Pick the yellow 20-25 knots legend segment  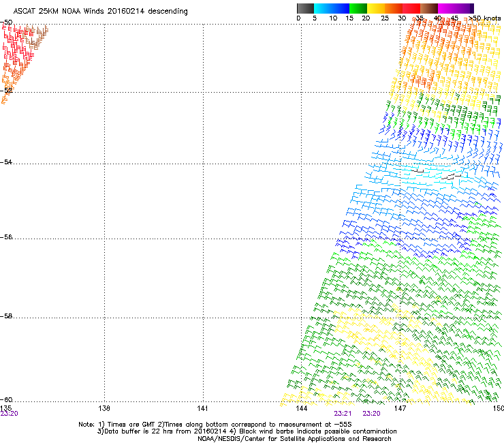pos(376,8)
